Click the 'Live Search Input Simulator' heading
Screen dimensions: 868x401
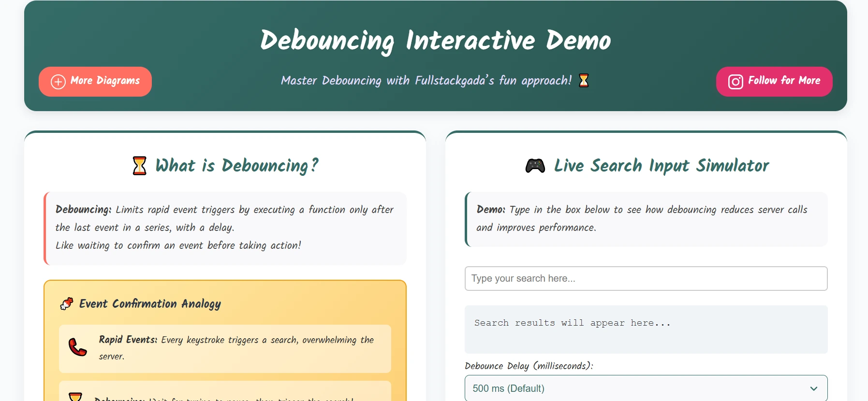point(662,166)
